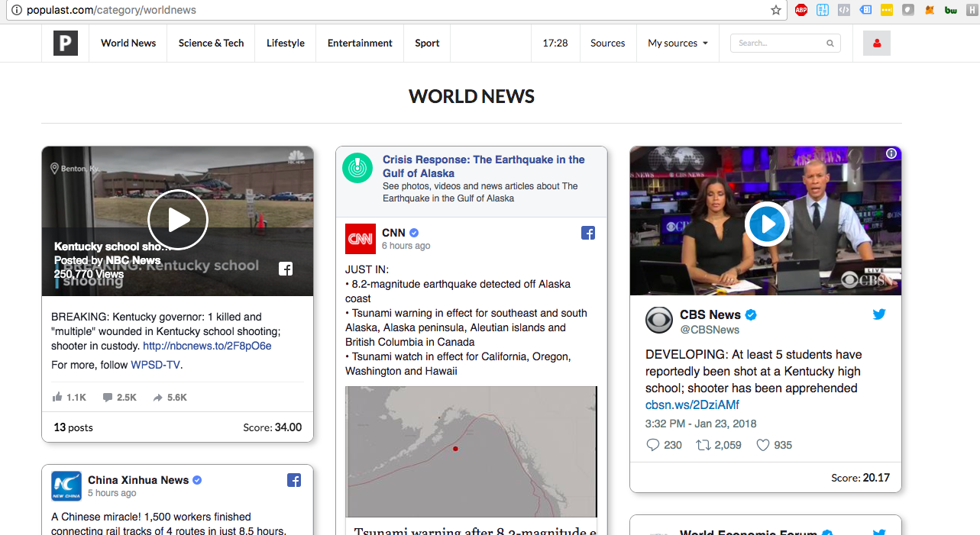
Task: Click the gray H extension icon
Action: coord(972,10)
